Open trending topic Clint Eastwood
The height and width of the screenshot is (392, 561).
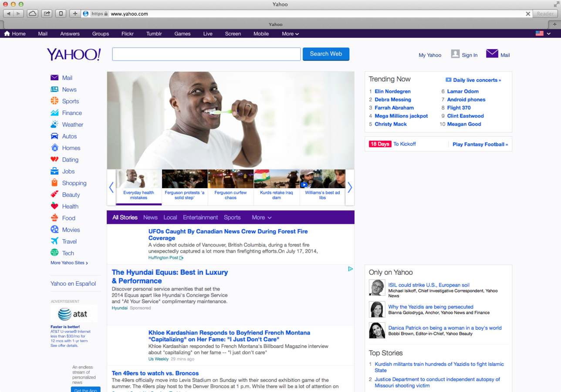click(x=465, y=116)
